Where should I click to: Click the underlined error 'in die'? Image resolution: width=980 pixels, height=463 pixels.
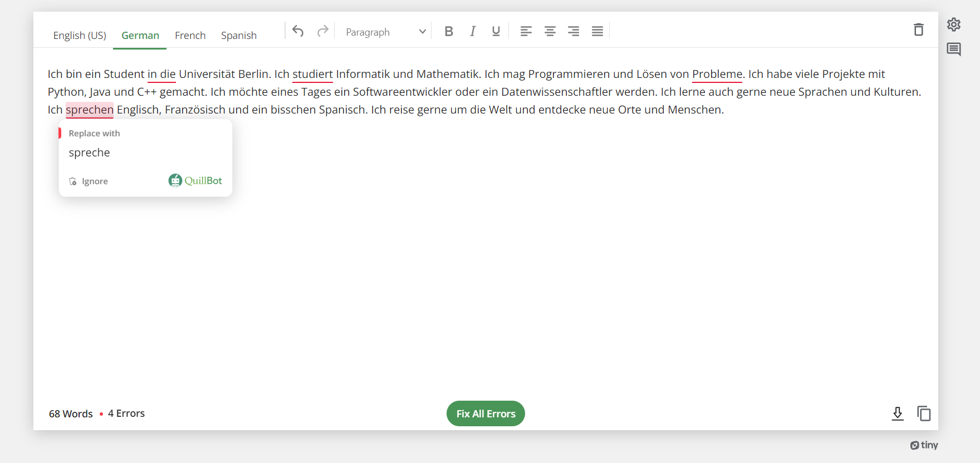tap(161, 74)
